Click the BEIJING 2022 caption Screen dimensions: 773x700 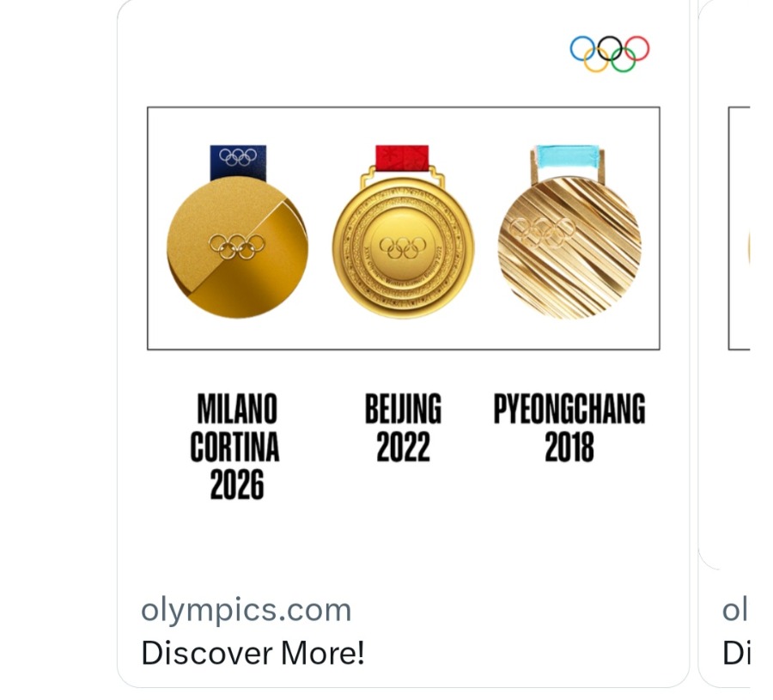[404, 428]
